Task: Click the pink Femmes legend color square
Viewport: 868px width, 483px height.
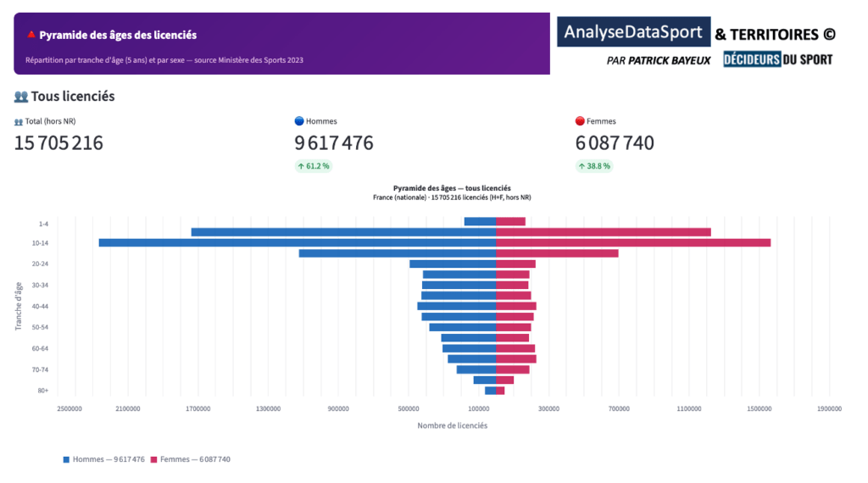Action: pos(154,459)
